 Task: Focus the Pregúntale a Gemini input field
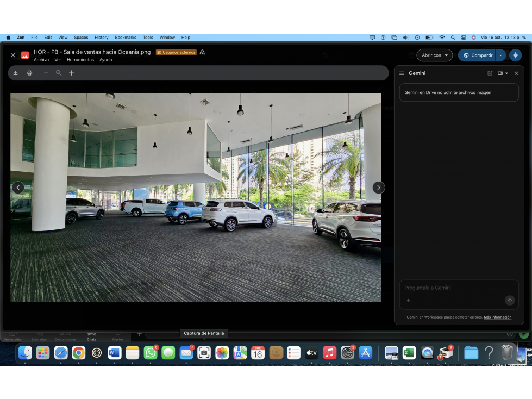[x=459, y=294]
